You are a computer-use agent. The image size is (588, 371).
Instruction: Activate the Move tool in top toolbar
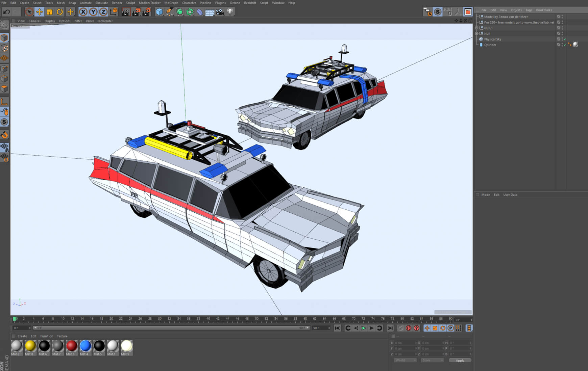[x=40, y=12]
